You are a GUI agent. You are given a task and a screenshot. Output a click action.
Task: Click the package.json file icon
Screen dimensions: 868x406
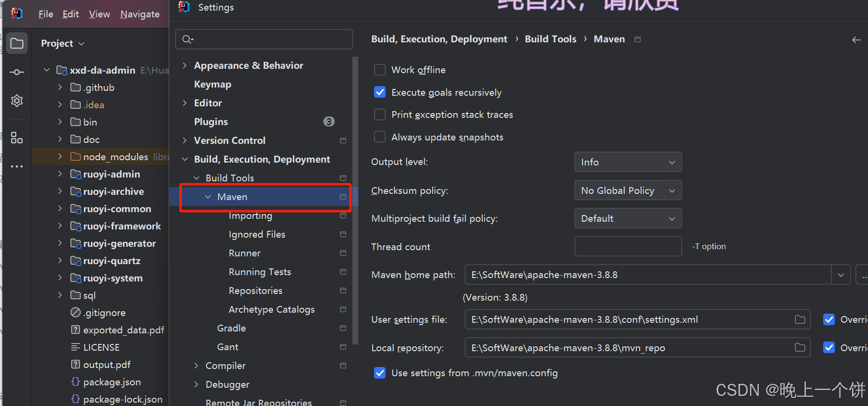coord(76,381)
